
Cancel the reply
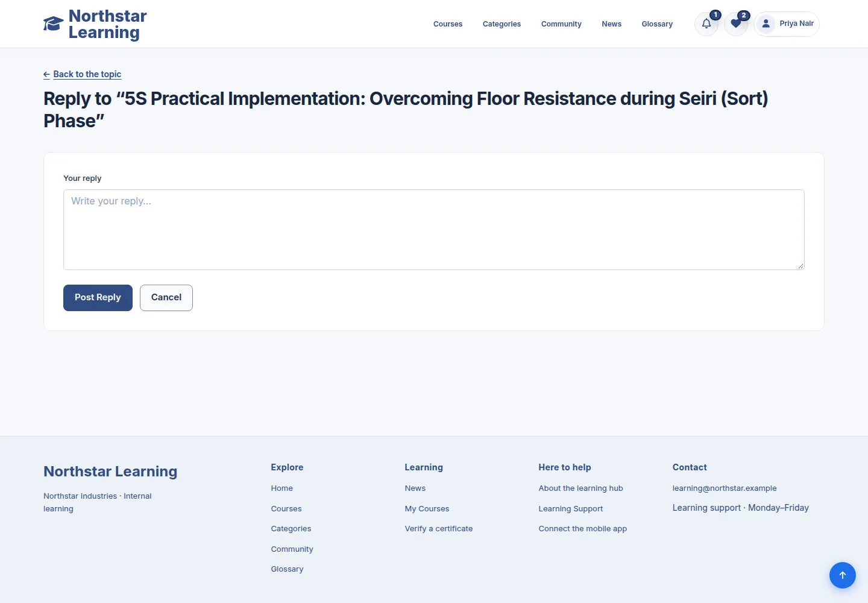[166, 298]
